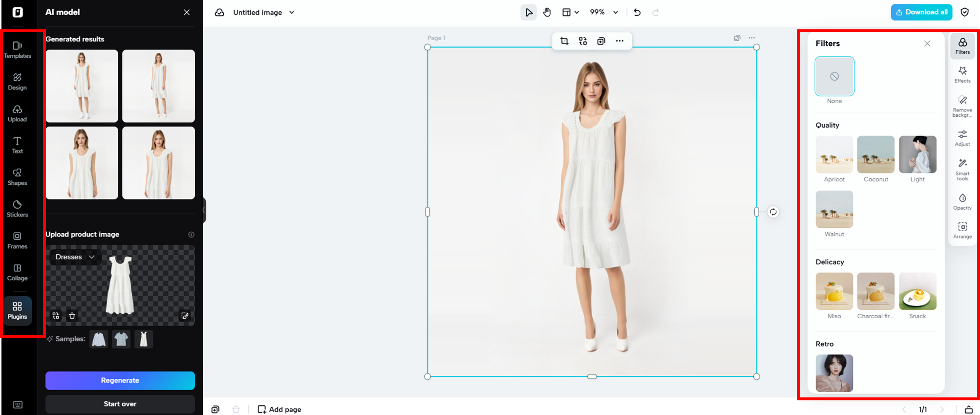
Task: Delete the uploaded product image
Action: pyautogui.click(x=72, y=316)
